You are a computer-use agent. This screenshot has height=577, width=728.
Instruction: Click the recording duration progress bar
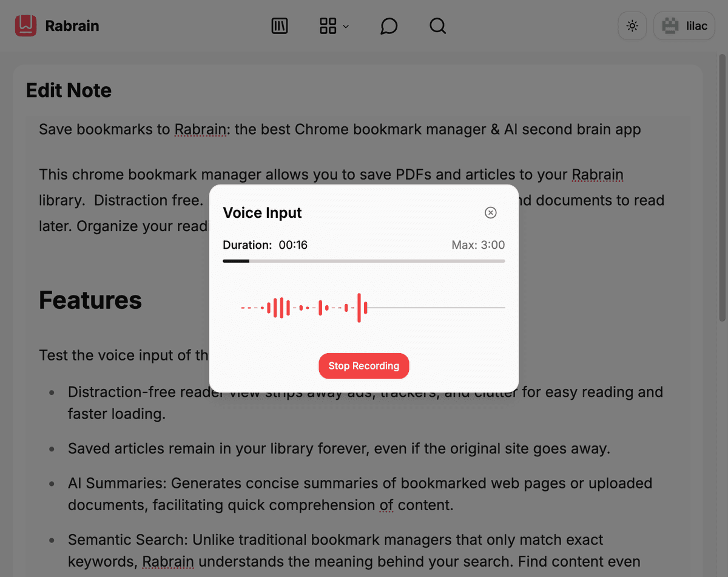(364, 261)
